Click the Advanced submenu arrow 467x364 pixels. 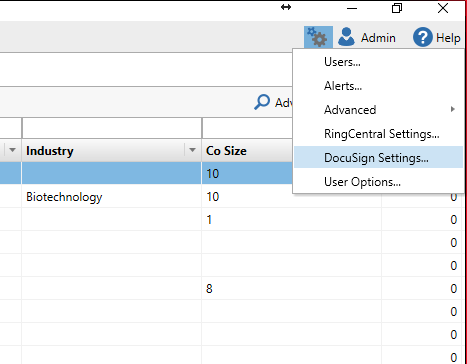[452, 109]
